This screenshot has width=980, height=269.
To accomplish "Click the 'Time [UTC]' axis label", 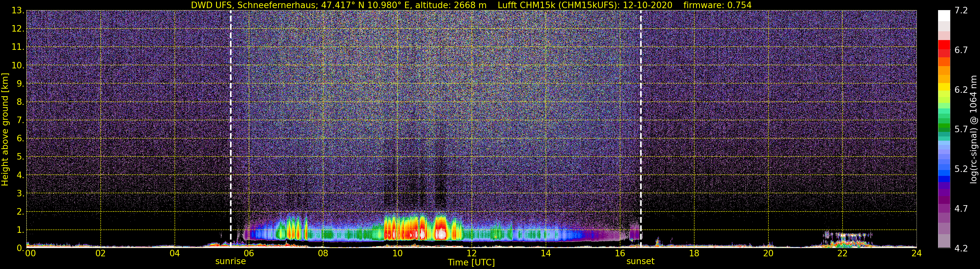I will (471, 262).
